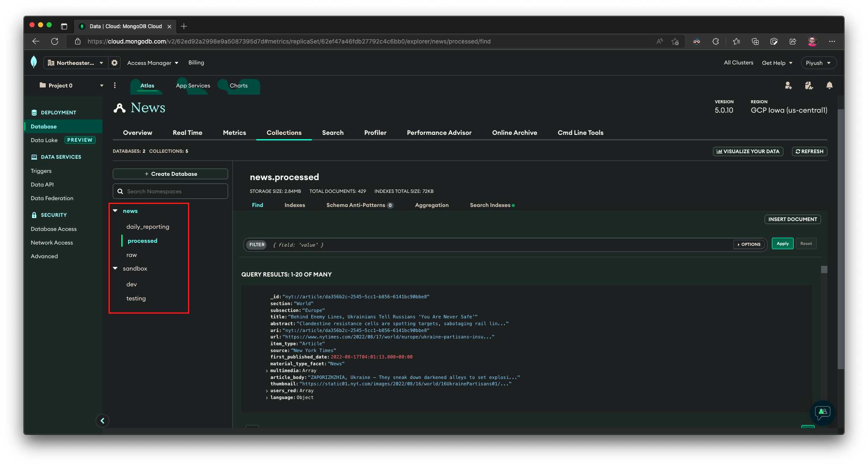Open the support chat bubble

[x=822, y=413]
